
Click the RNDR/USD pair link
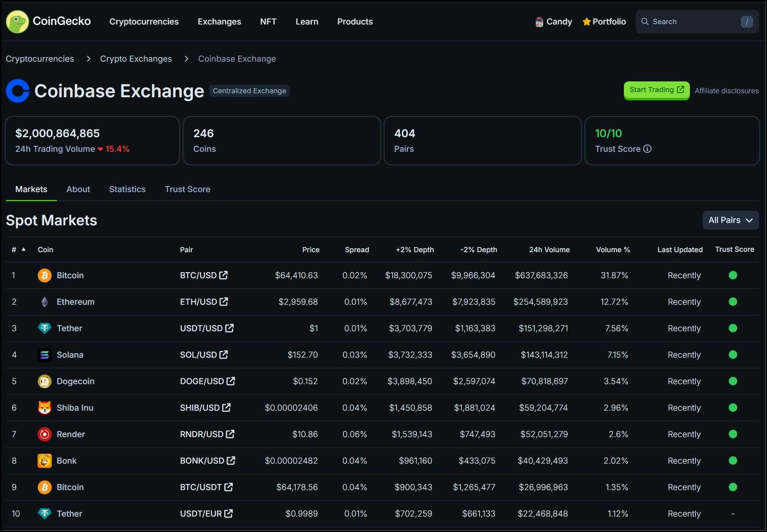tap(202, 434)
